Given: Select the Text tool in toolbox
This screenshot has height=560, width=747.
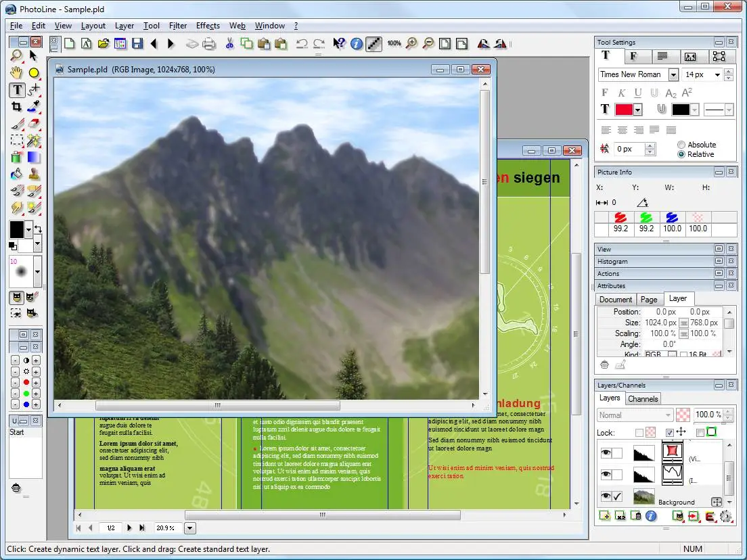Looking at the screenshot, I should click(x=17, y=89).
